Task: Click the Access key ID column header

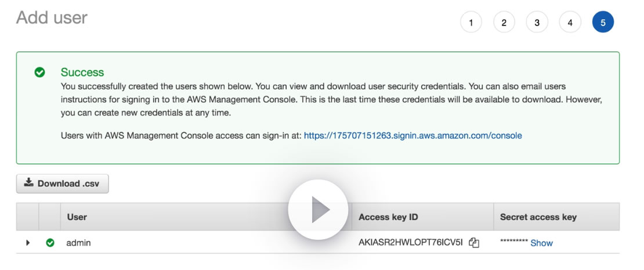Action: point(388,217)
